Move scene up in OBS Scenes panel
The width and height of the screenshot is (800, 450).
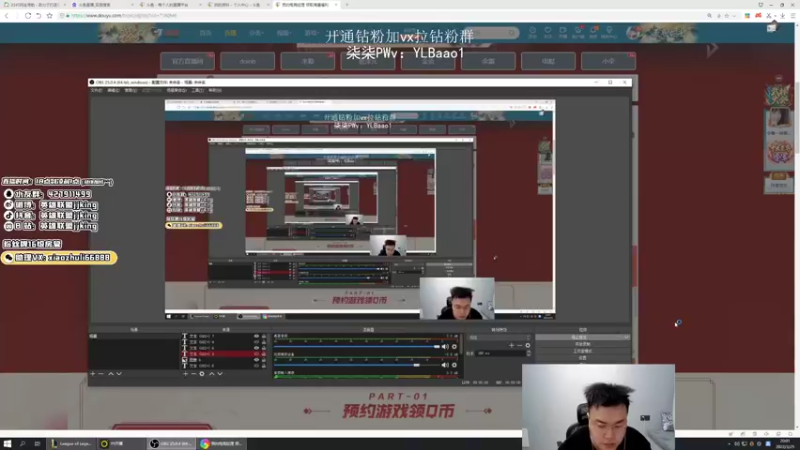111,374
